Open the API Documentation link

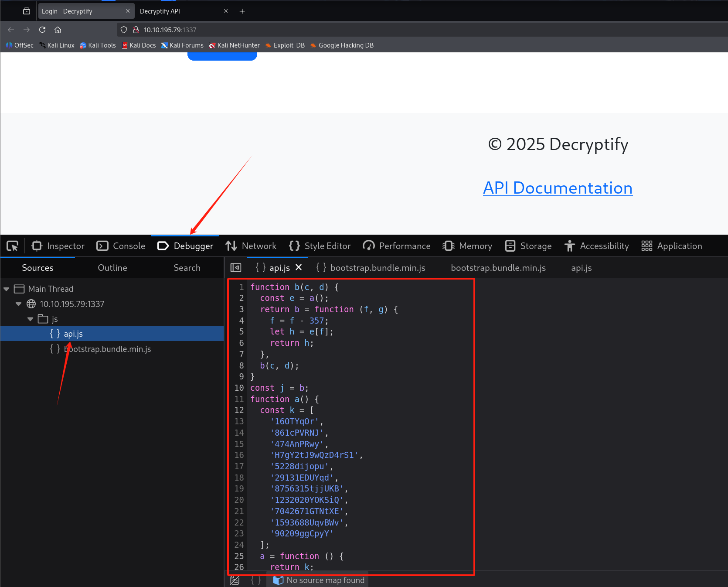(558, 188)
